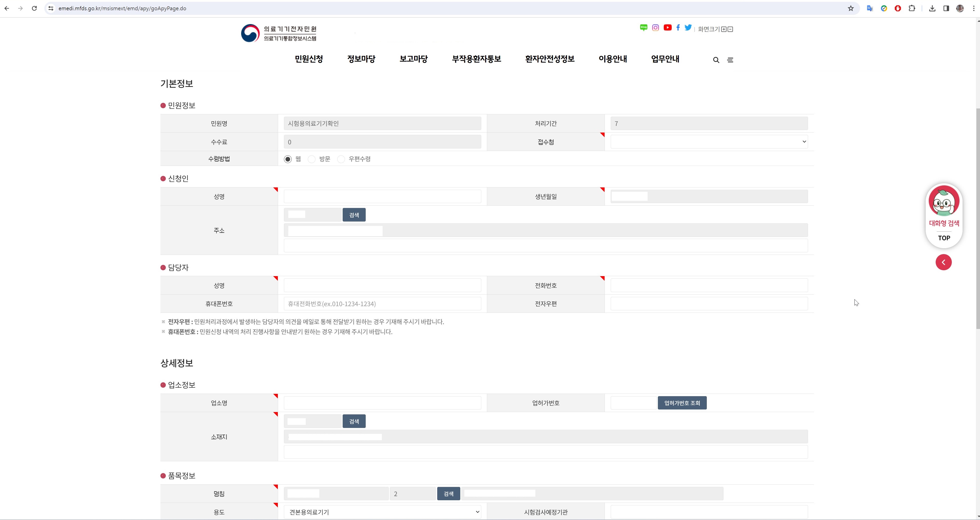Click 검색 button in applicant 주소 row
980x520 pixels.
[x=354, y=215]
